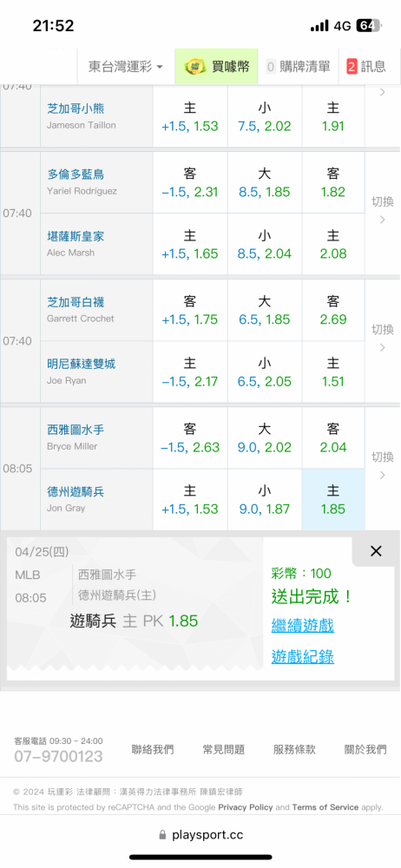Click the 繼續遊戲 link

pos(302,626)
